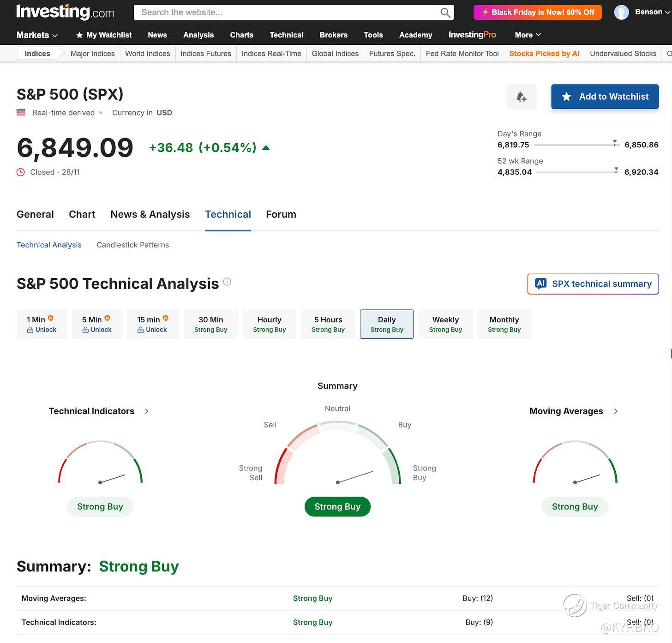Click the create alert bell icon
This screenshot has height=643, width=672.
[x=521, y=96]
